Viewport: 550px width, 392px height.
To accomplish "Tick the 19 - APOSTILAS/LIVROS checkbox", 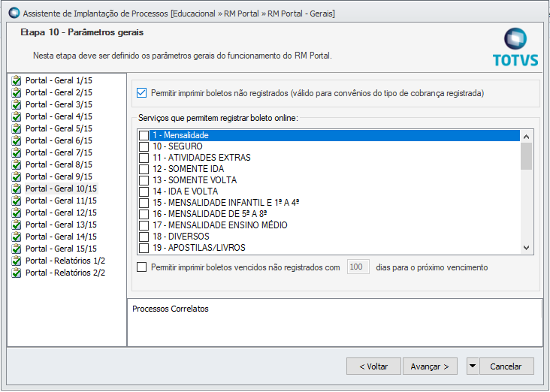I will [144, 248].
